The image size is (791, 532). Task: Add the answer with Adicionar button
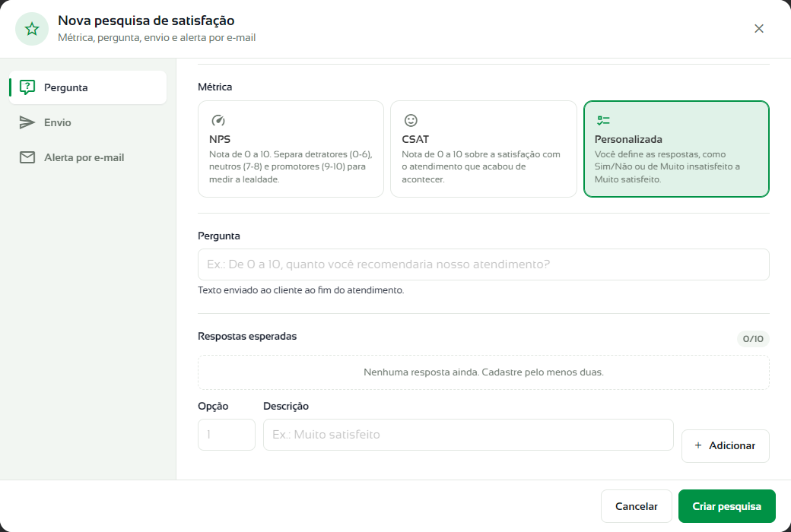point(726,446)
